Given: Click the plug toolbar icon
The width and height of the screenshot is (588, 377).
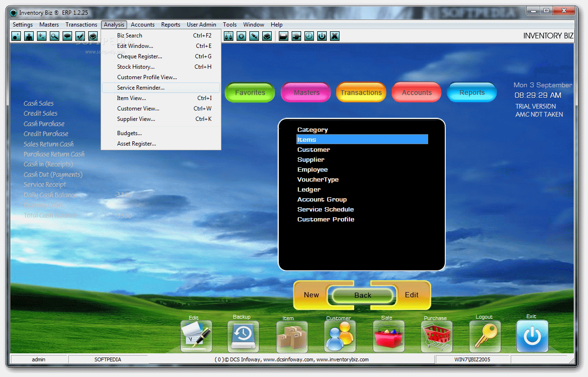Looking at the screenshot, I should 296,36.
